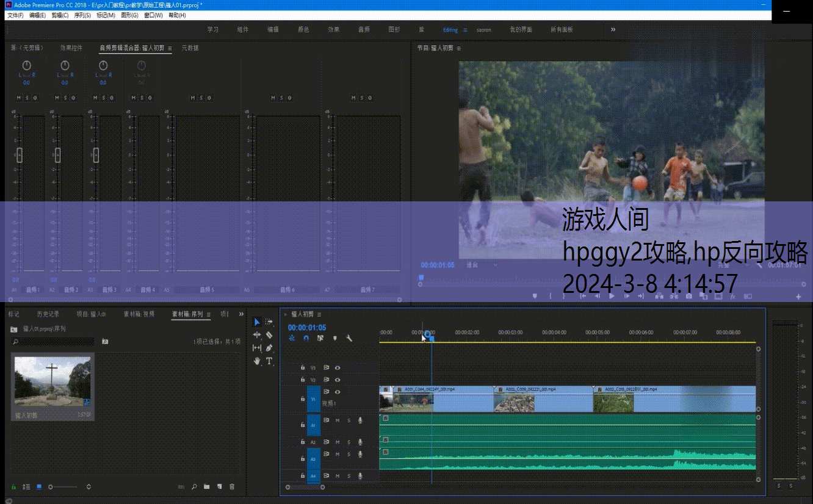Image resolution: width=813 pixels, height=504 pixels.
Task: Toggle the V1 track output eye
Action: tap(338, 392)
